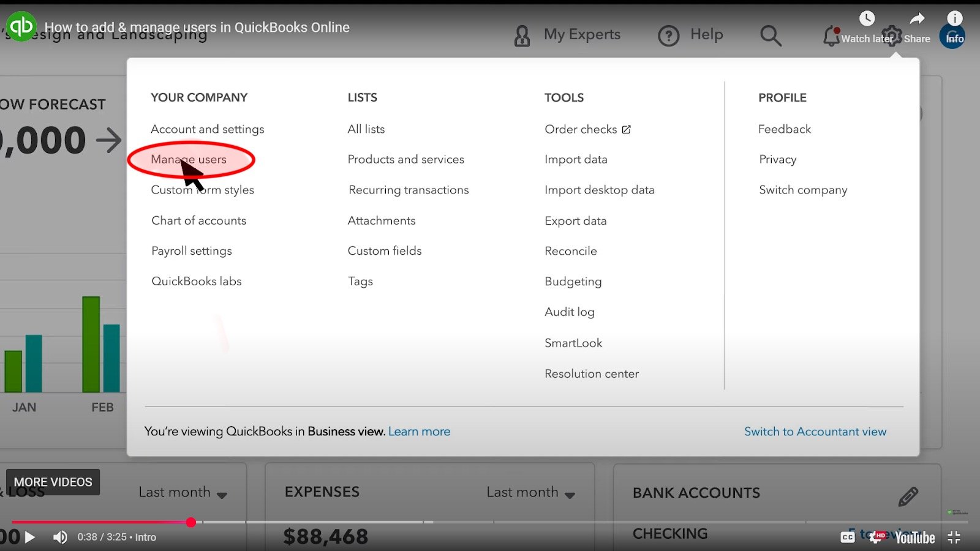
Task: Click Switch to Accountant view
Action: tap(815, 432)
